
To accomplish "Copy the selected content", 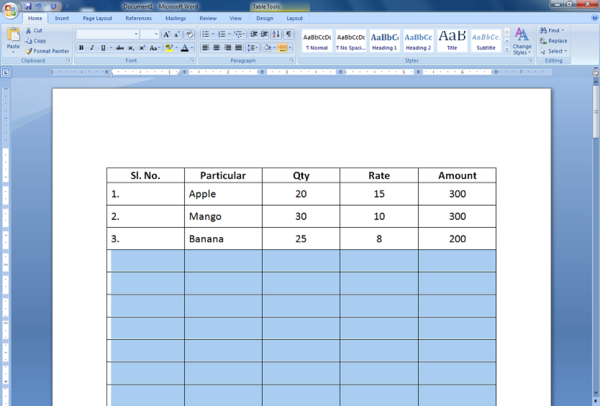I will (x=36, y=41).
